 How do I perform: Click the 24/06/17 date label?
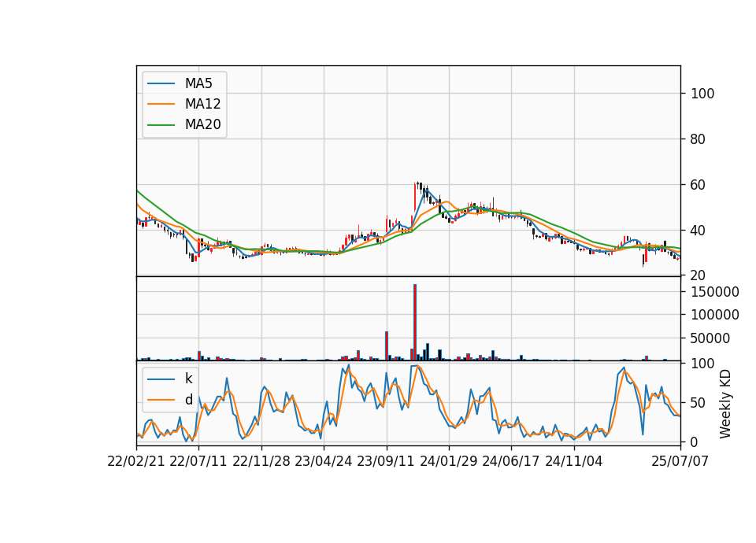tap(511, 461)
